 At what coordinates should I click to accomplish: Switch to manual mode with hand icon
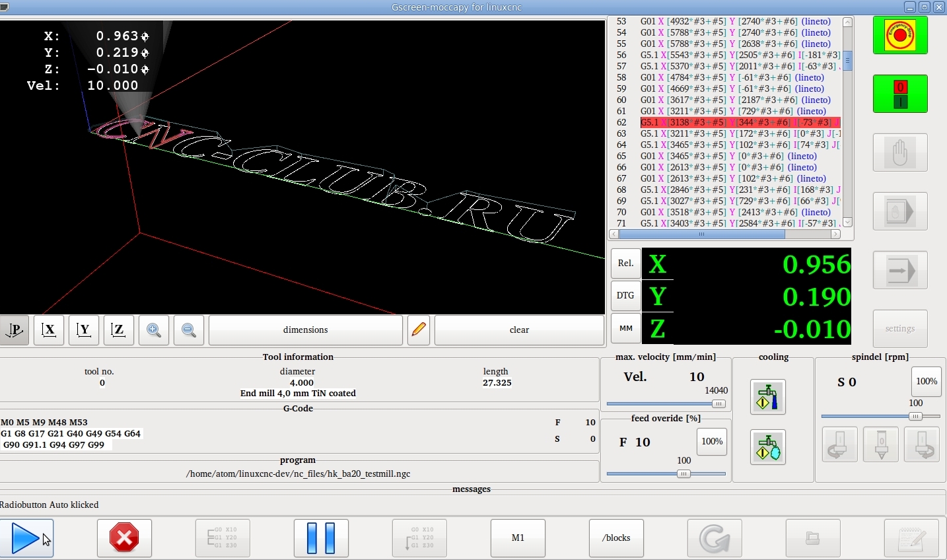pyautogui.click(x=900, y=153)
